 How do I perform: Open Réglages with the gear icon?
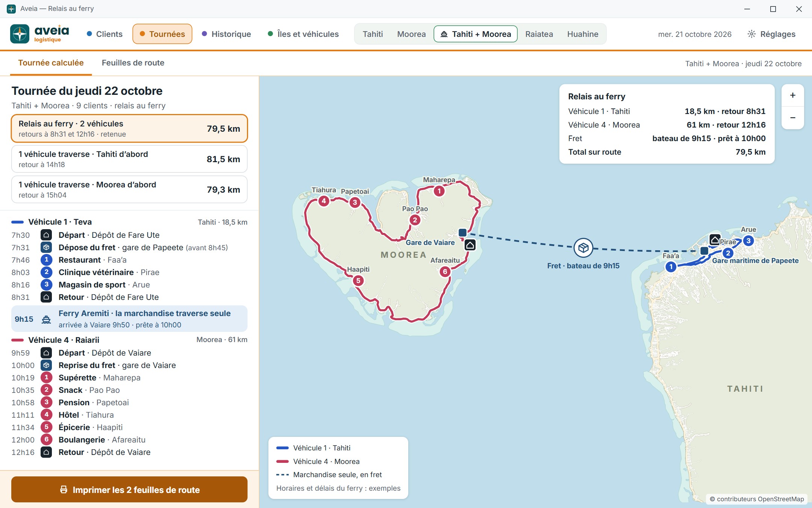coord(771,34)
